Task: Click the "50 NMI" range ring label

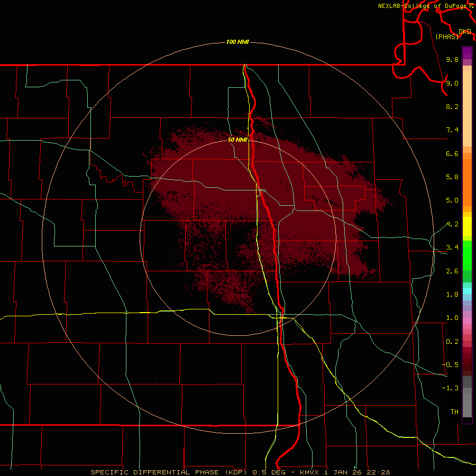Action: tap(237, 140)
